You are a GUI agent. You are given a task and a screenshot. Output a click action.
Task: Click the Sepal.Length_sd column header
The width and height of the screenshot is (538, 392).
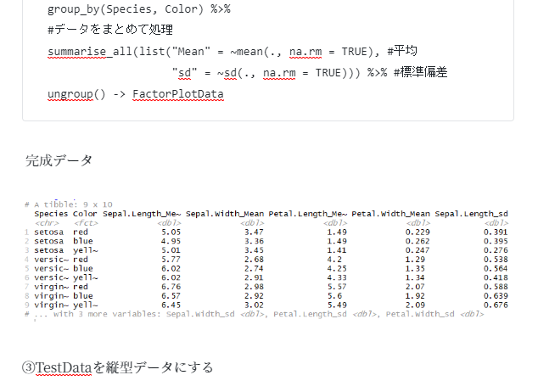pos(471,214)
